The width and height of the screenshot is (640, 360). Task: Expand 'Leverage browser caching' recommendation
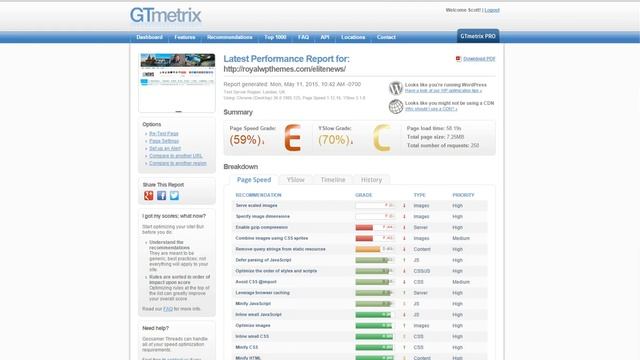262,293
